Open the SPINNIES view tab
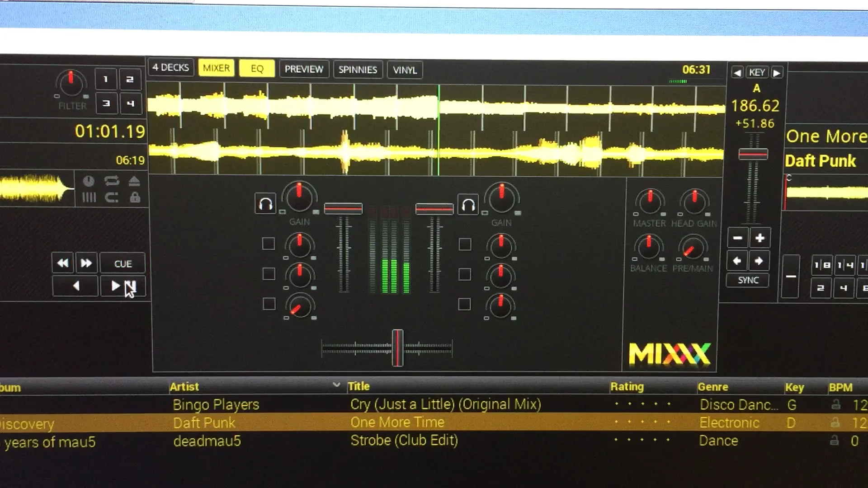868x488 pixels. point(358,70)
